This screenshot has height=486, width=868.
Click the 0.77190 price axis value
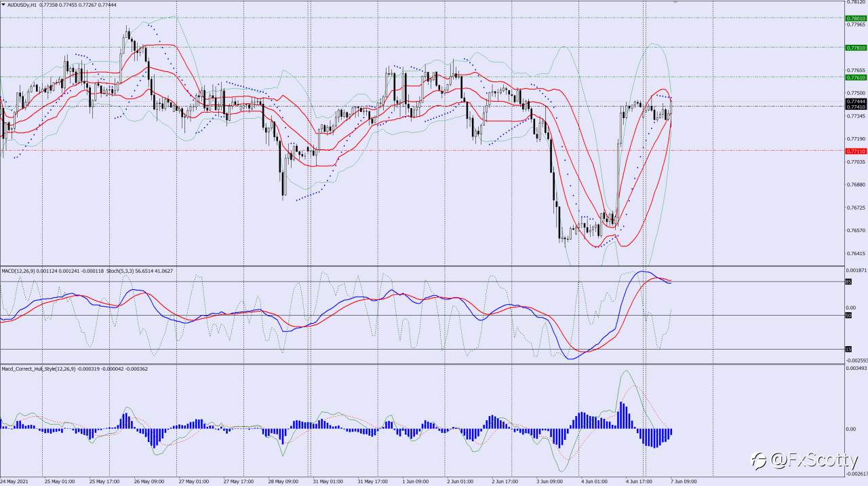(856, 139)
